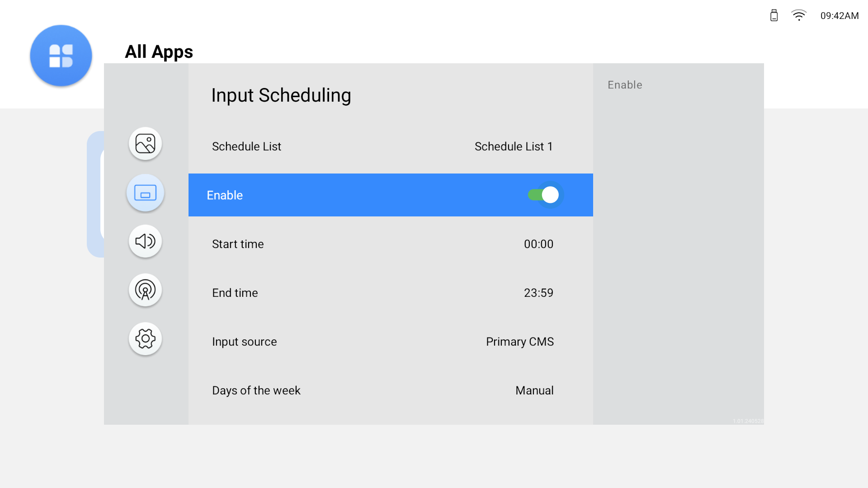This screenshot has height=488, width=868.
Task: Click the Enable row label
Action: pos(225,195)
